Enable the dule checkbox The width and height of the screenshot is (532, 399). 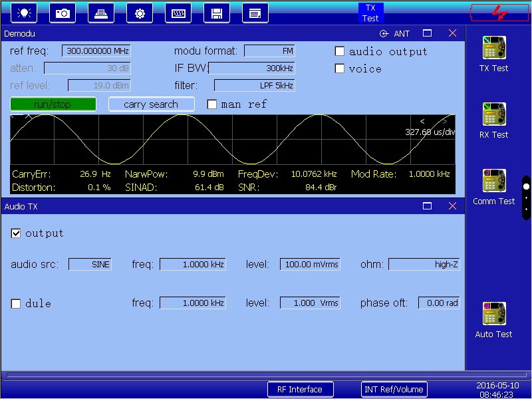tap(16, 304)
